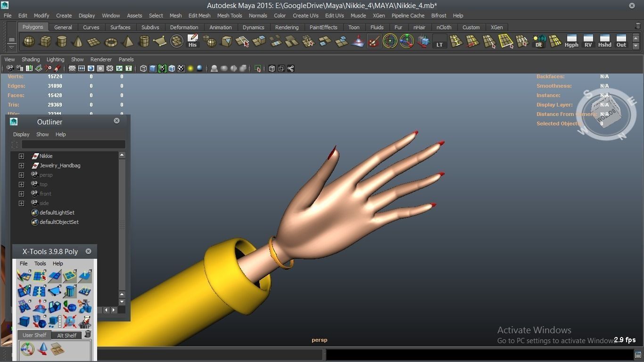The image size is (644, 362).
Task: Click the DE shelf icon
Action: pyautogui.click(x=539, y=41)
